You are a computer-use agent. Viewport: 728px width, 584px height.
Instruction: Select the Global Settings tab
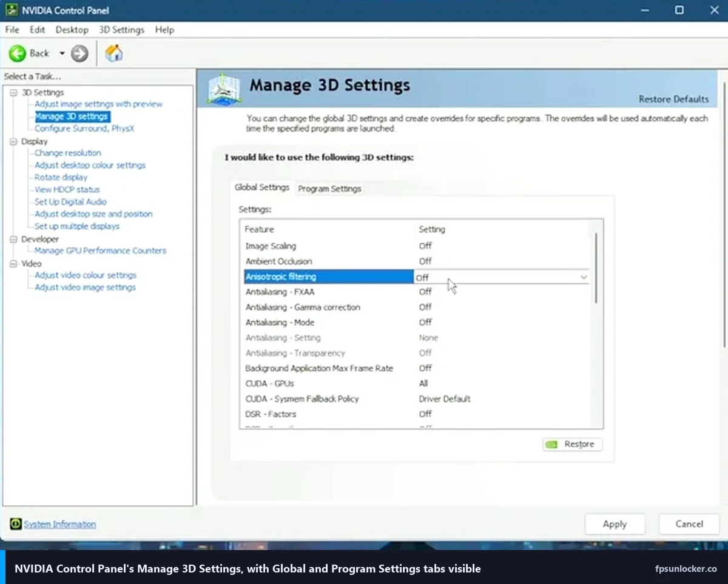(x=262, y=187)
